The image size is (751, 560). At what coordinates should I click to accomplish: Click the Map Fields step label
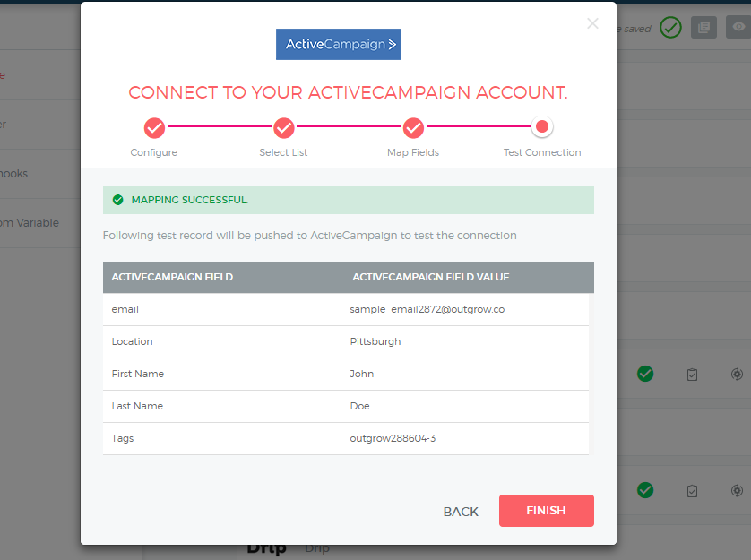point(413,152)
